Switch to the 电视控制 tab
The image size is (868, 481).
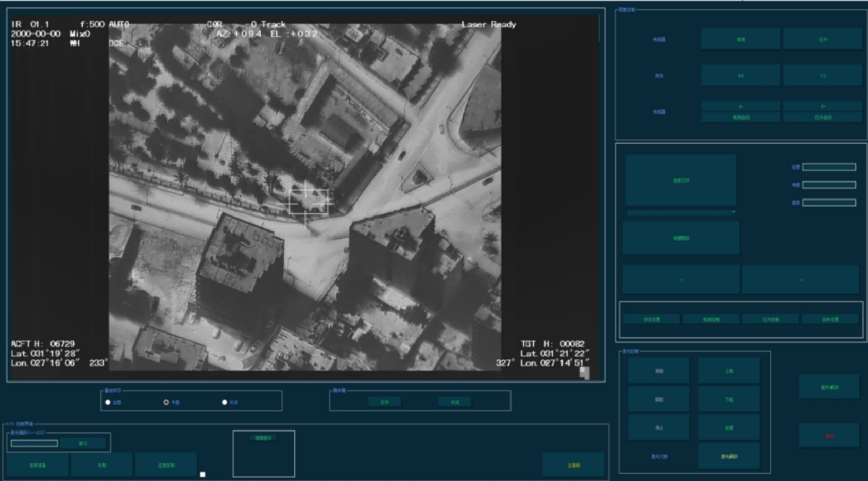pos(711,320)
